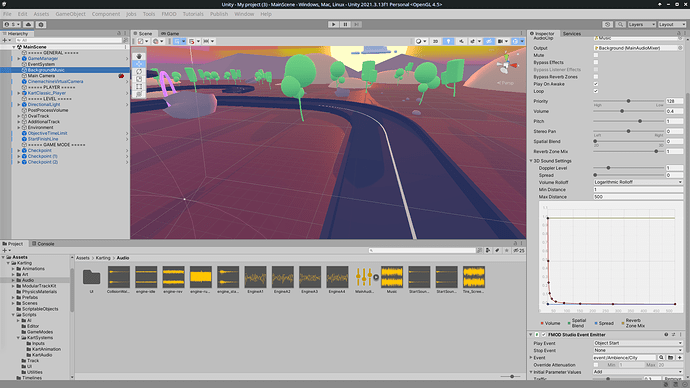Adjust the Stereo Pan slider
Image resolution: width=690 pixels, height=388 pixels.
pos(628,132)
